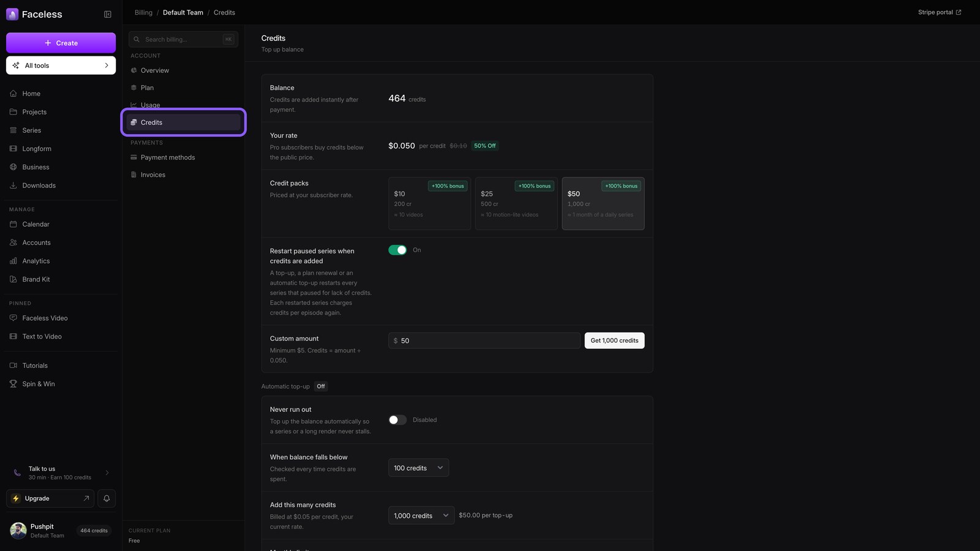This screenshot has width=980, height=551.
Task: Click the Accounts people icon
Action: pos(13,242)
